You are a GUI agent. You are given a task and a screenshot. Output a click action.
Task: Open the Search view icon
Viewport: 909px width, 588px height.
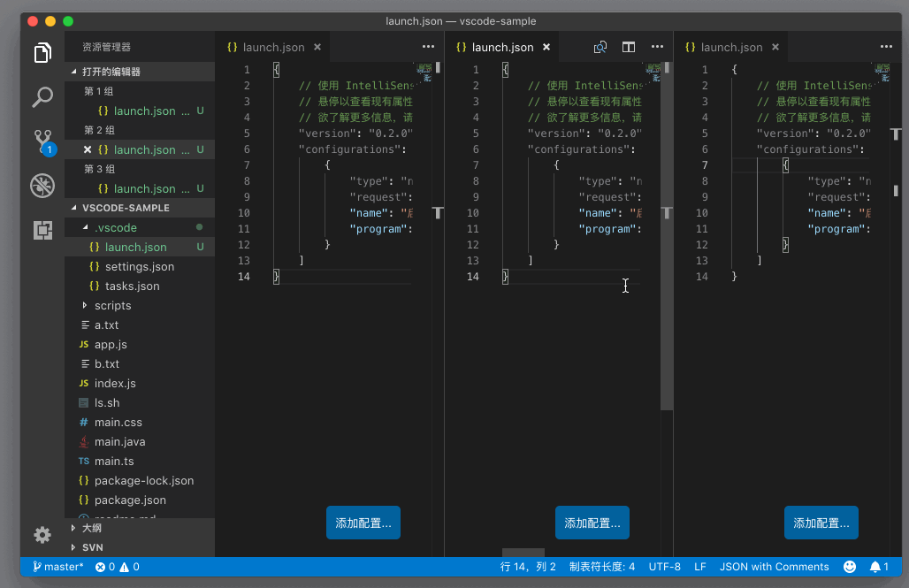(42, 97)
